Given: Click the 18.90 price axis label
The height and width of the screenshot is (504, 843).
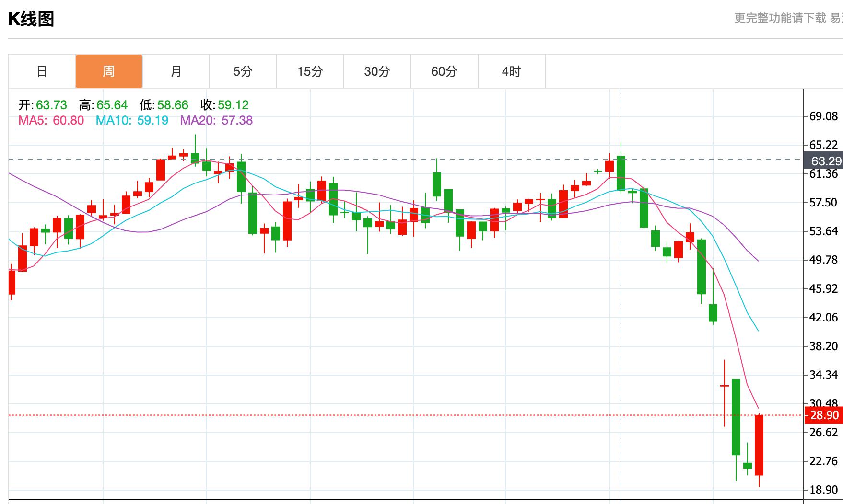Looking at the screenshot, I should (823, 490).
